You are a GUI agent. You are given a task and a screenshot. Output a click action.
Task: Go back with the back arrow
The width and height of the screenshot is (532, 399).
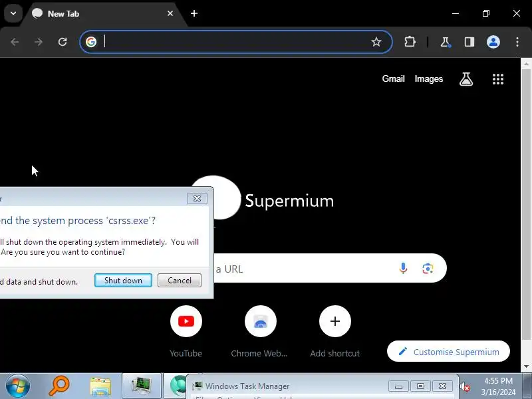[x=15, y=42]
